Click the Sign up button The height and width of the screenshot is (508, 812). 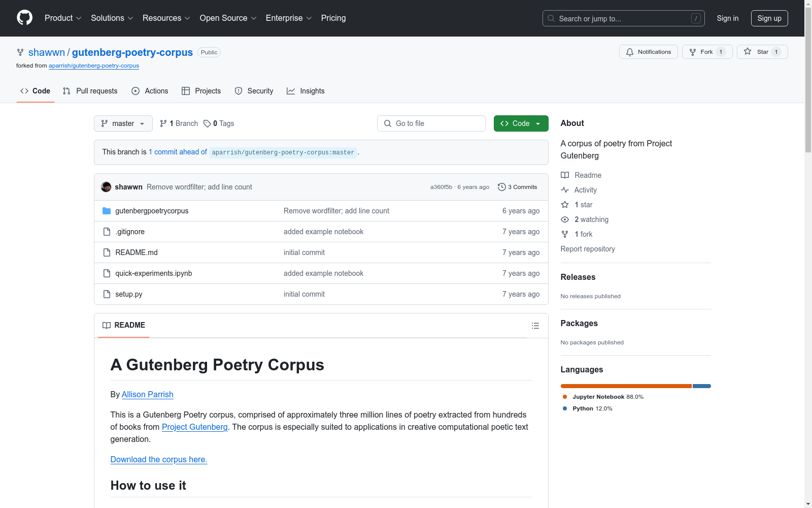coord(769,18)
